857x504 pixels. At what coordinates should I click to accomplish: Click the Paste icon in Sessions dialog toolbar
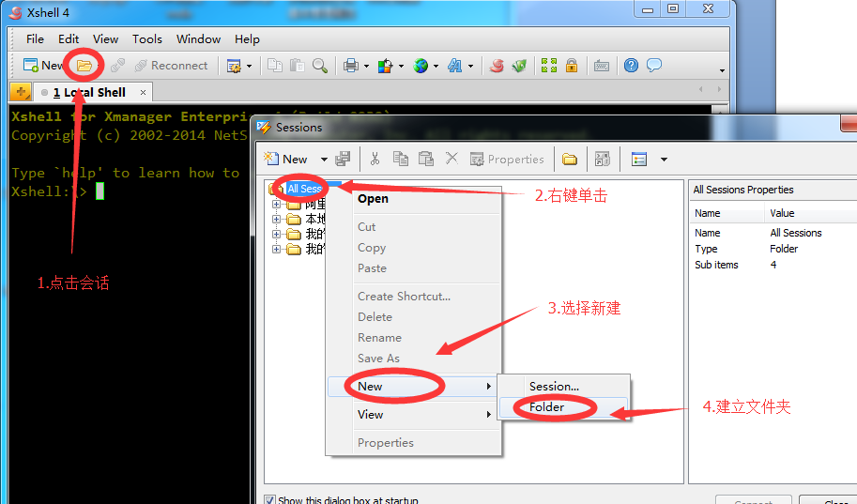click(426, 159)
